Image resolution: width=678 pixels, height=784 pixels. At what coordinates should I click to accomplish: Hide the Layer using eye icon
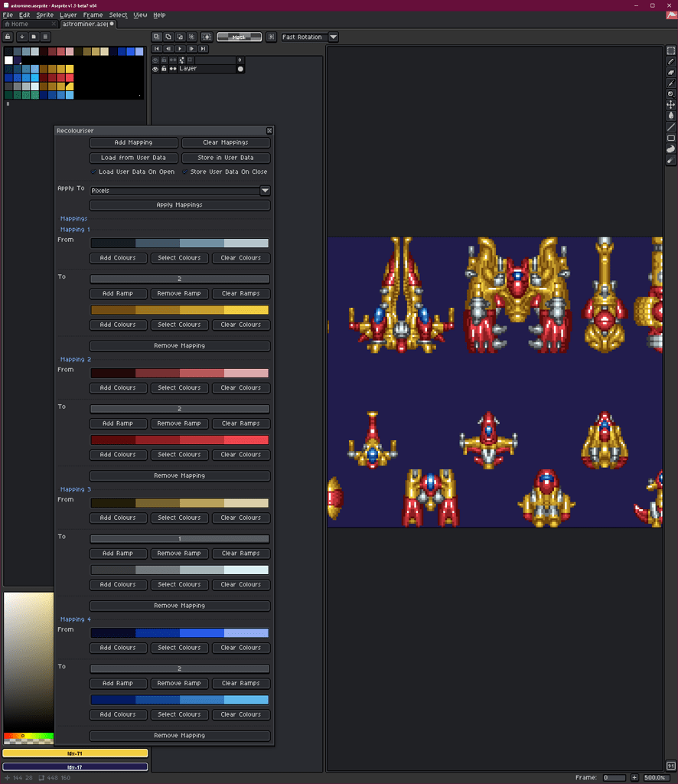[x=155, y=69]
